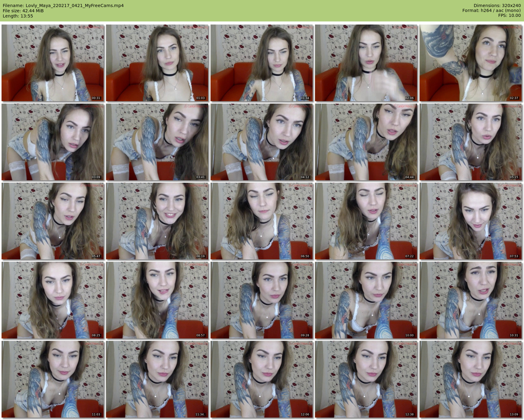Select the File size 42.44 MiB line
This screenshot has width=524, height=420.
(x=23, y=11)
